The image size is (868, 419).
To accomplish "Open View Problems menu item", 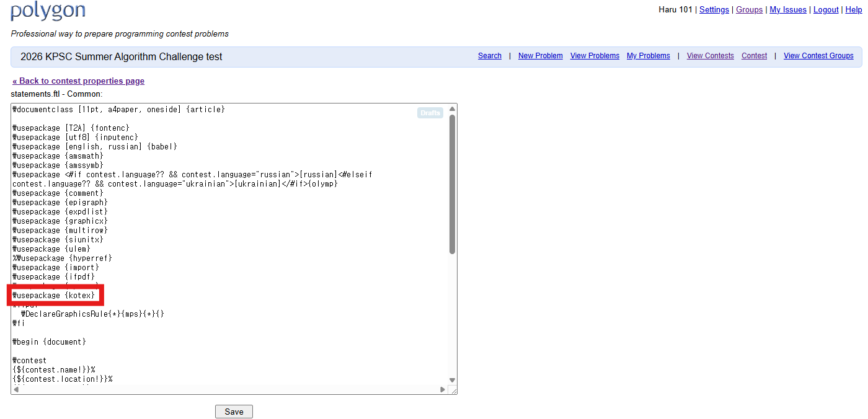I will click(595, 56).
